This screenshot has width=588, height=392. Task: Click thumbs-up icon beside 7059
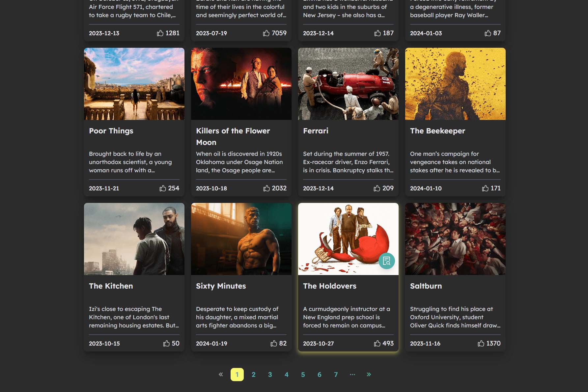click(266, 33)
